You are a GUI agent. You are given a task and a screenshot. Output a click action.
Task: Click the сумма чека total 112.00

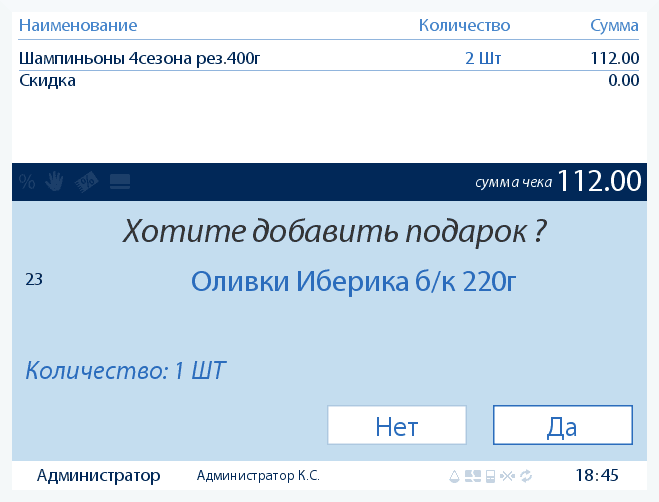(x=599, y=181)
